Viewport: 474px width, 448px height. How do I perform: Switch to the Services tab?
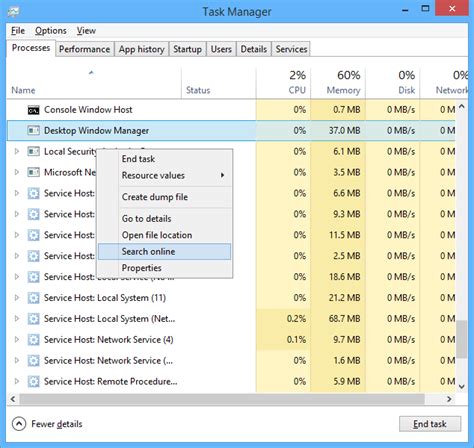pyautogui.click(x=291, y=49)
